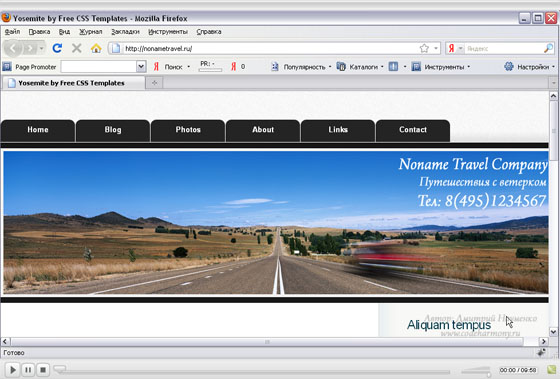Open the address bar history dropdown
The width and height of the screenshot is (560, 379).
point(436,48)
